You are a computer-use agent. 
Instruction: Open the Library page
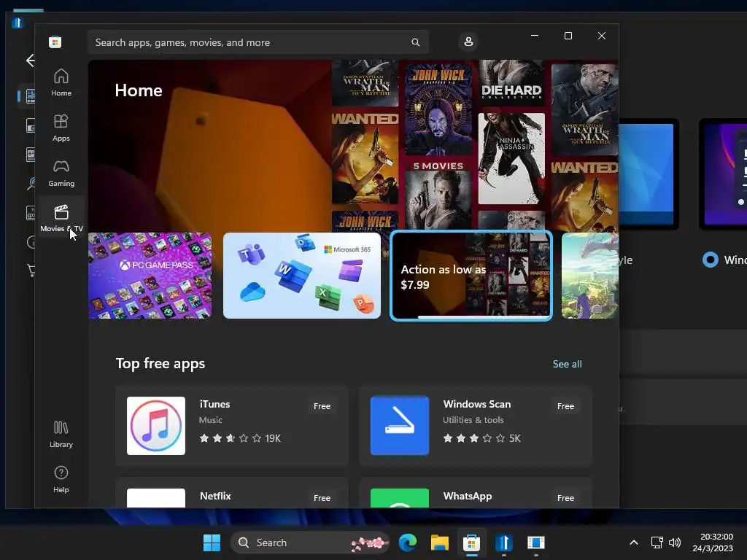coord(61,434)
